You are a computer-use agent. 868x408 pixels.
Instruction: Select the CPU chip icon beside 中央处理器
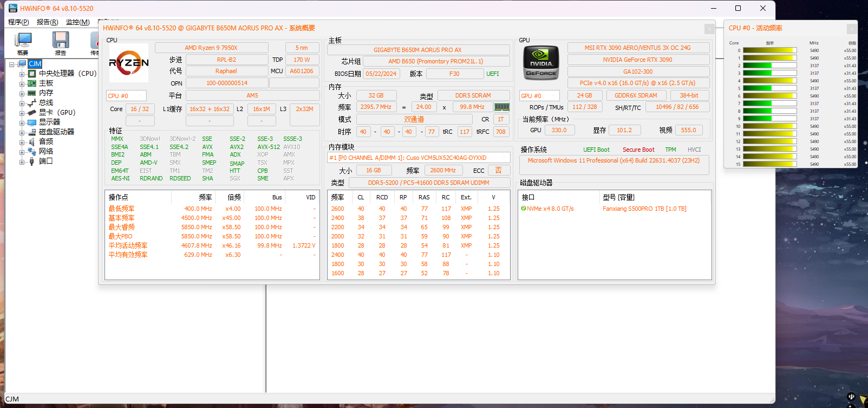point(32,74)
